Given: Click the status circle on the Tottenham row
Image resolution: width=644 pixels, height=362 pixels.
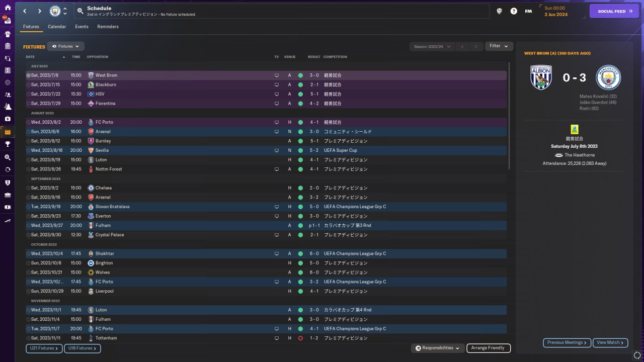Looking at the screenshot, I should coord(28,338).
